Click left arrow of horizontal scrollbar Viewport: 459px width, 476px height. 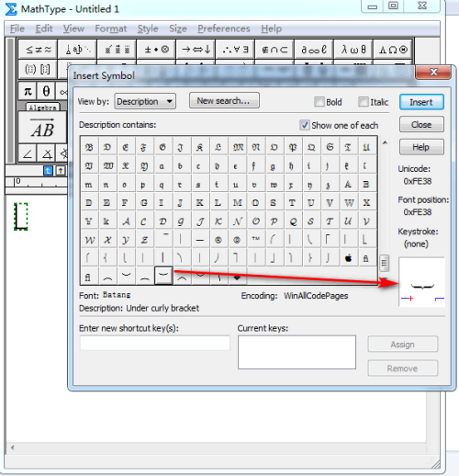click(x=13, y=448)
